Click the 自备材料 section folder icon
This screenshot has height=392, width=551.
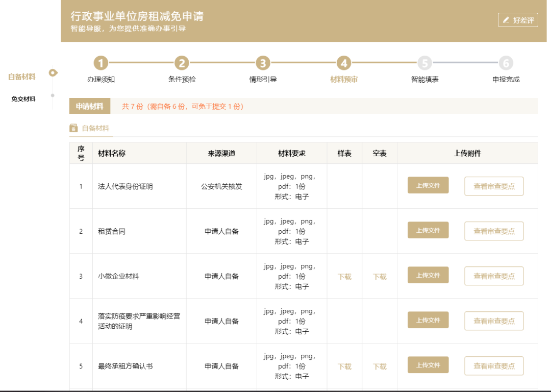point(73,128)
